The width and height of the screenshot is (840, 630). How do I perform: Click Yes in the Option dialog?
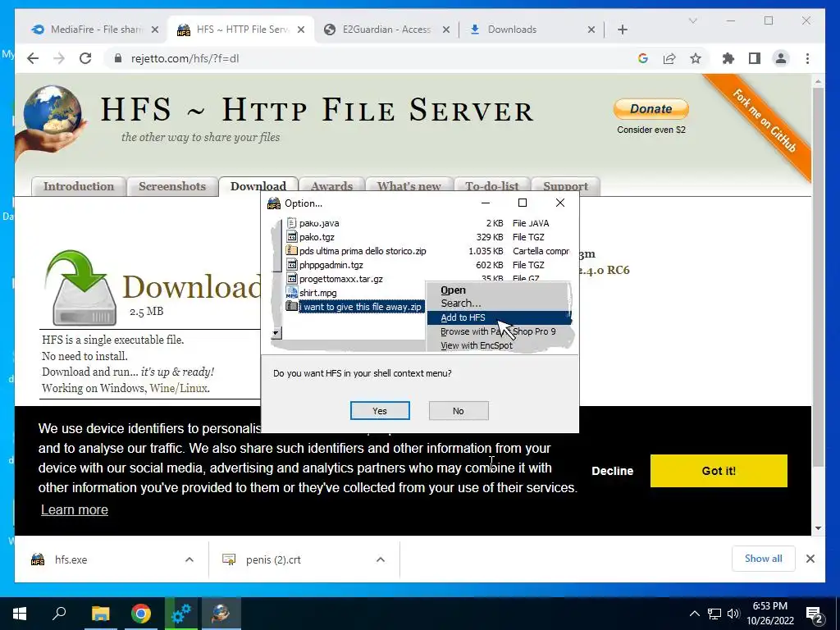pos(380,411)
